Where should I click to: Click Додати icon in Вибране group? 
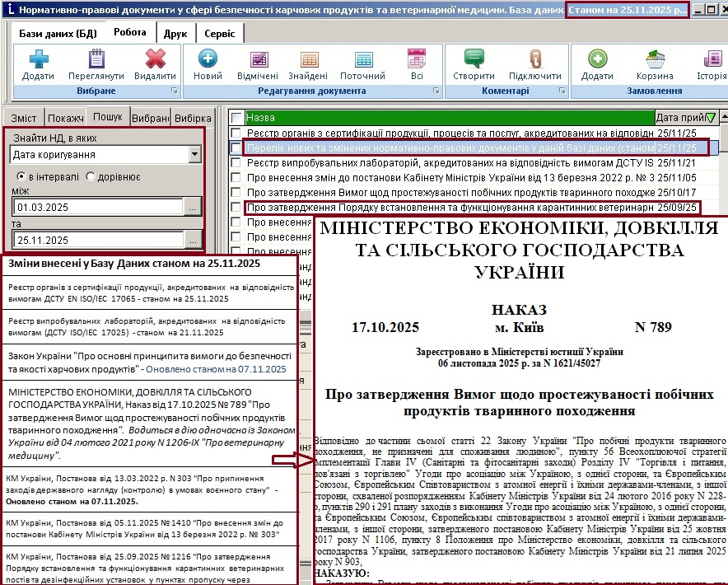click(38, 63)
